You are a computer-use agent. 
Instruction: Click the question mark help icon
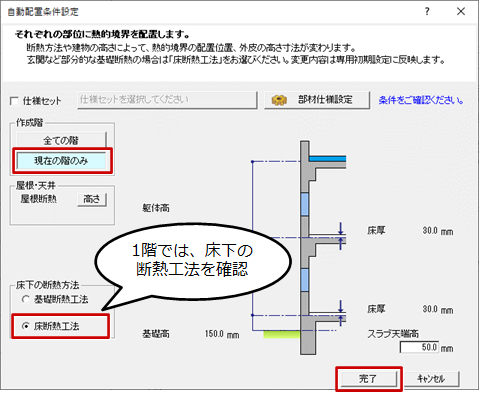click(x=427, y=11)
